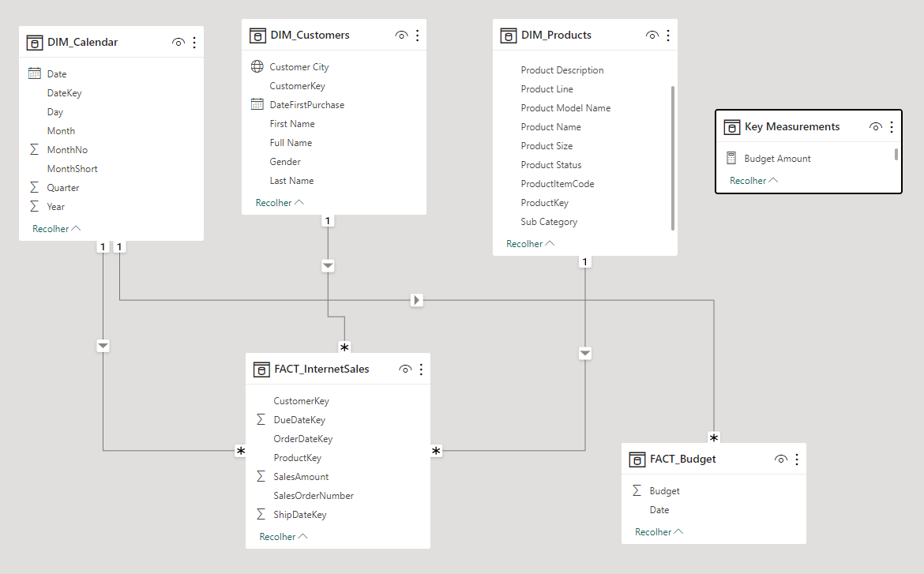Image resolution: width=924 pixels, height=574 pixels.
Task: Hide the FACT_InternetSales table with its eye icon
Action: [x=405, y=369]
